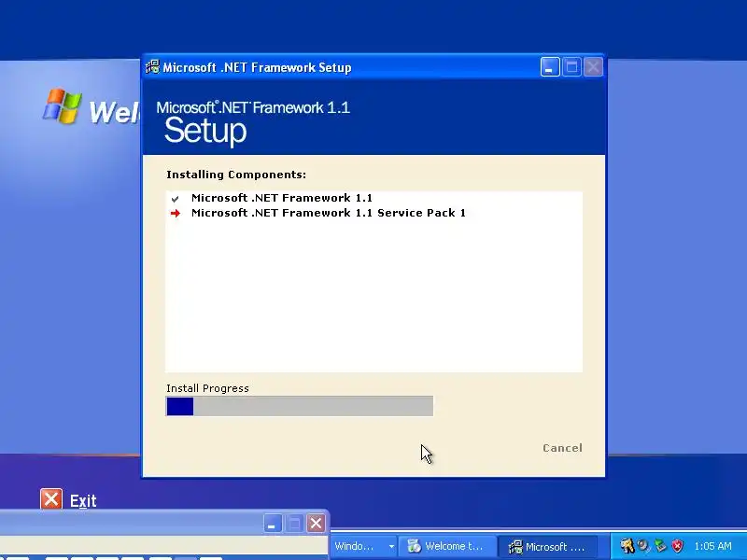Open the 'Windo...' taskbar group
The width and height of the screenshot is (747, 560).
364,546
